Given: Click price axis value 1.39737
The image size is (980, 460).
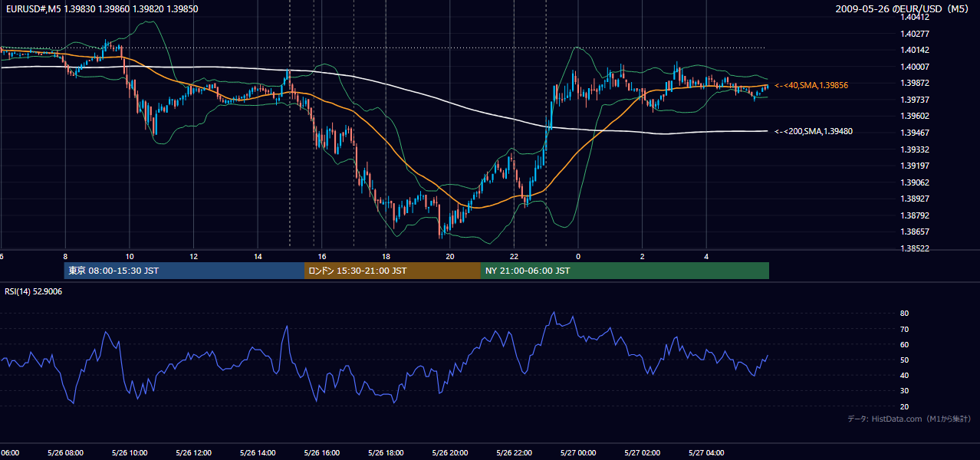Looking at the screenshot, I should coord(916,100).
